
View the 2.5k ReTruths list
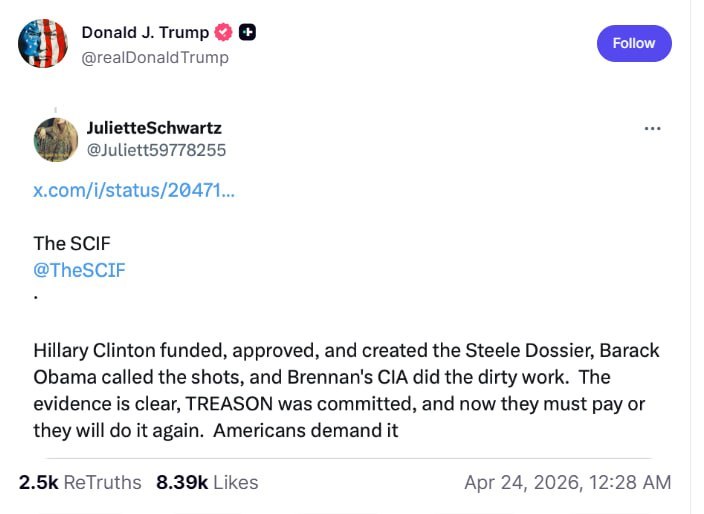point(80,482)
